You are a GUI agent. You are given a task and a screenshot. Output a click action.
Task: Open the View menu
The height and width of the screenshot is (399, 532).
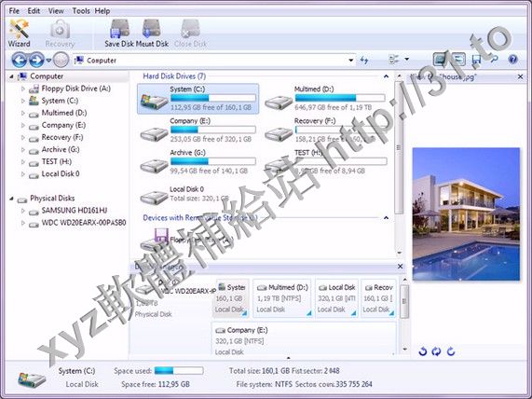[x=56, y=11]
